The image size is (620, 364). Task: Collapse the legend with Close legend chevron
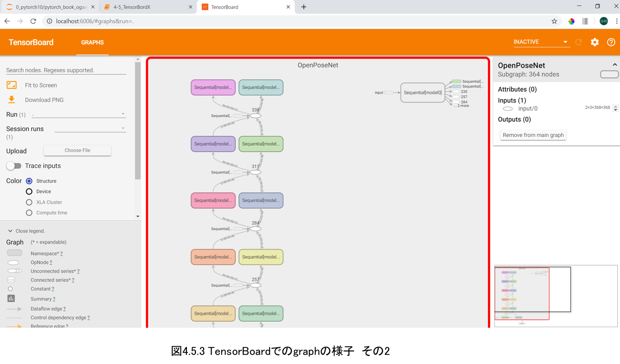(10, 231)
